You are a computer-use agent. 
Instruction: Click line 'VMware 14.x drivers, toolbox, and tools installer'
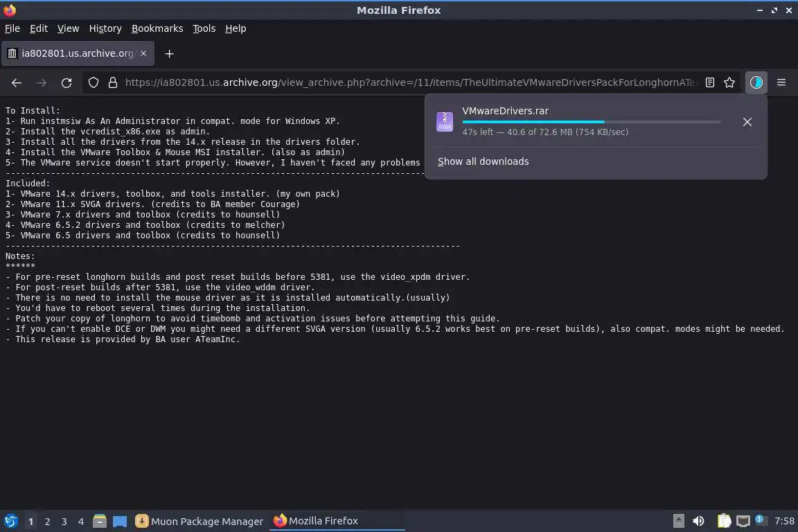(172, 194)
